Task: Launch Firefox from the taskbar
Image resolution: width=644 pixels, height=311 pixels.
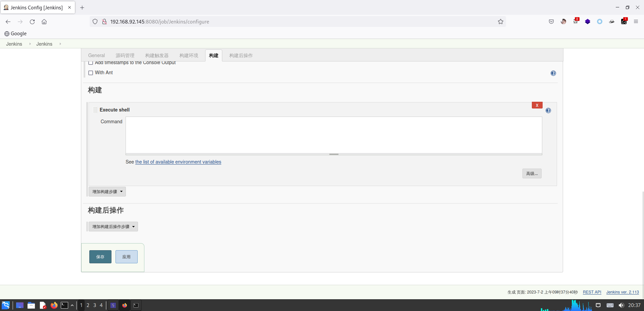Action: click(x=54, y=305)
